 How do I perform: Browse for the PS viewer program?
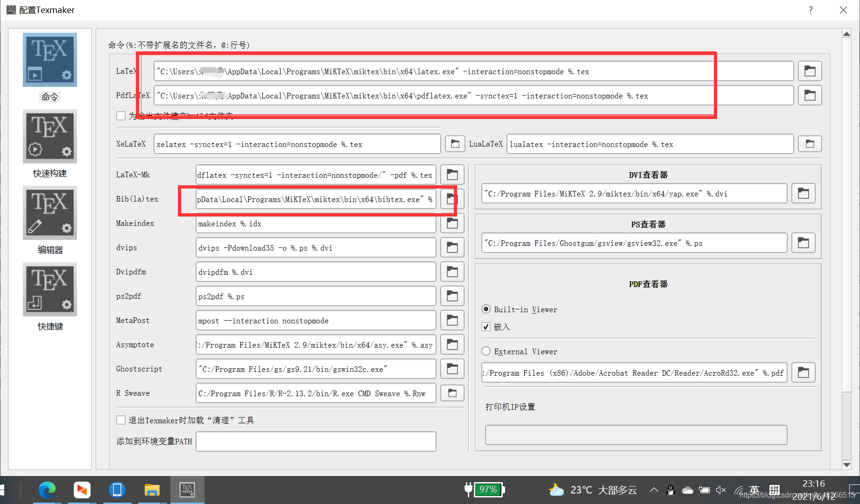(x=803, y=243)
